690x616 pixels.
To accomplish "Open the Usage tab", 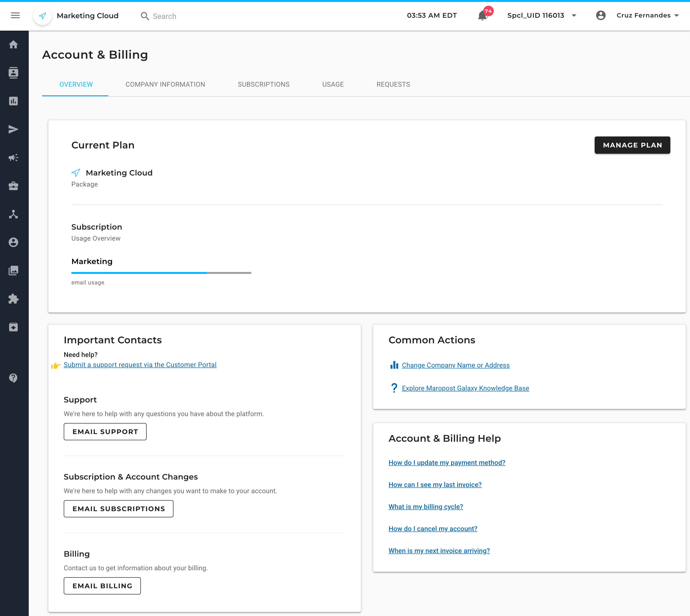I will (333, 84).
